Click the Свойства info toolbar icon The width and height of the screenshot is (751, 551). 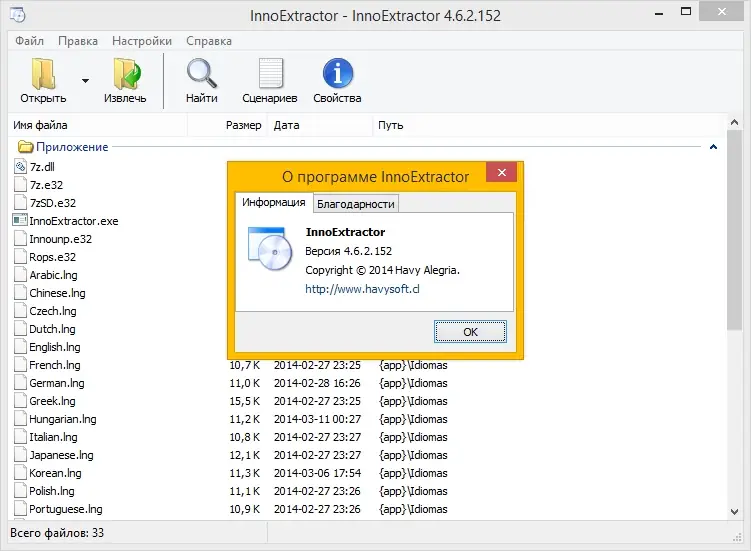pos(338,73)
